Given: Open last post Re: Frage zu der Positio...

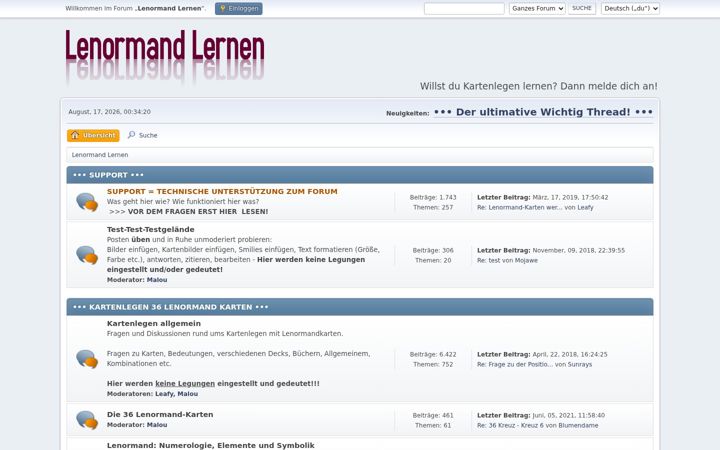Looking at the screenshot, I should (515, 365).
